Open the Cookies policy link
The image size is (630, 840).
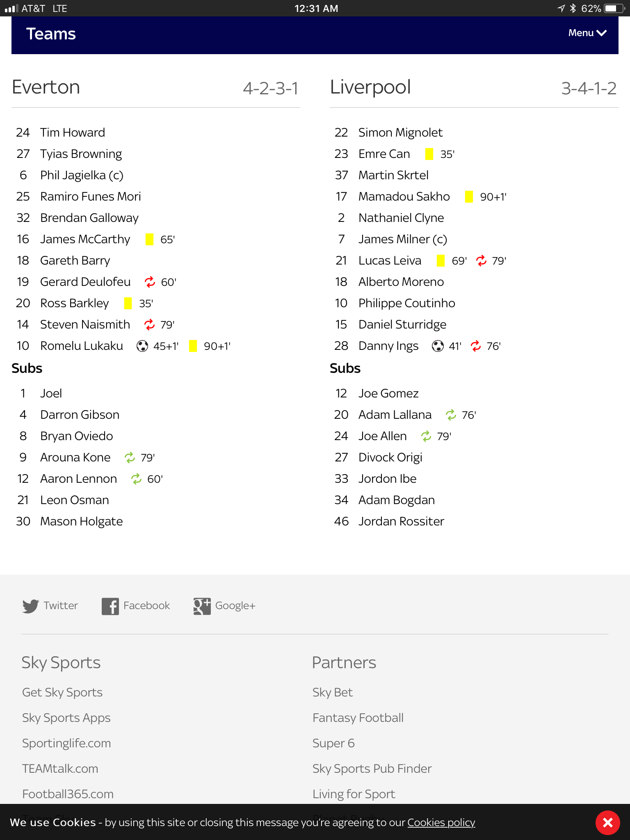(441, 822)
